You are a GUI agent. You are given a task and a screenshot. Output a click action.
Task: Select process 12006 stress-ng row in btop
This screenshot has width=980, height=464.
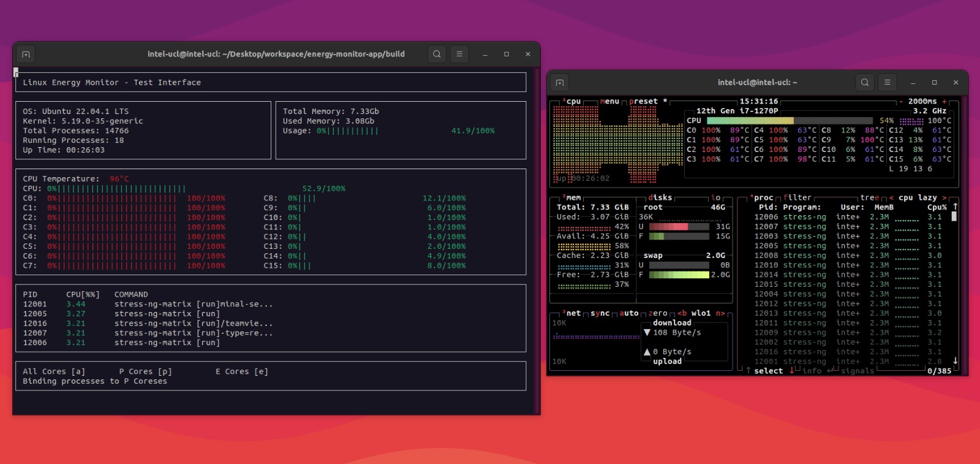click(x=848, y=217)
